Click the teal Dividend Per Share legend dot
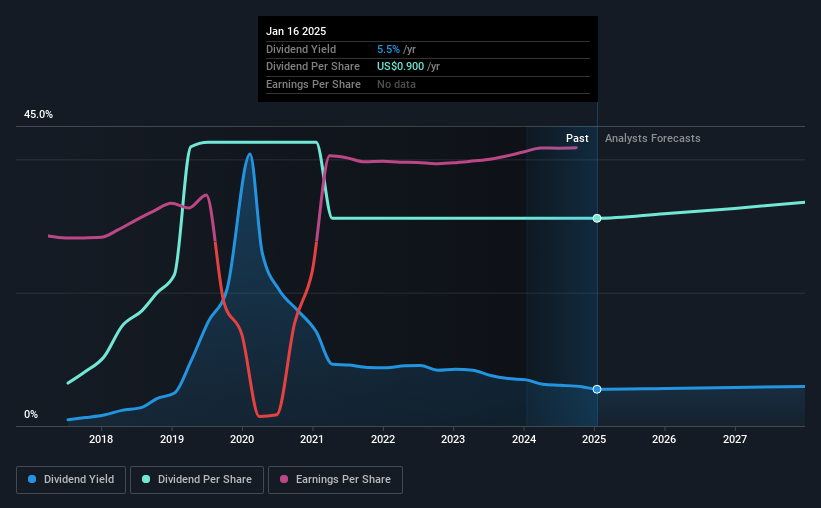 tap(146, 479)
